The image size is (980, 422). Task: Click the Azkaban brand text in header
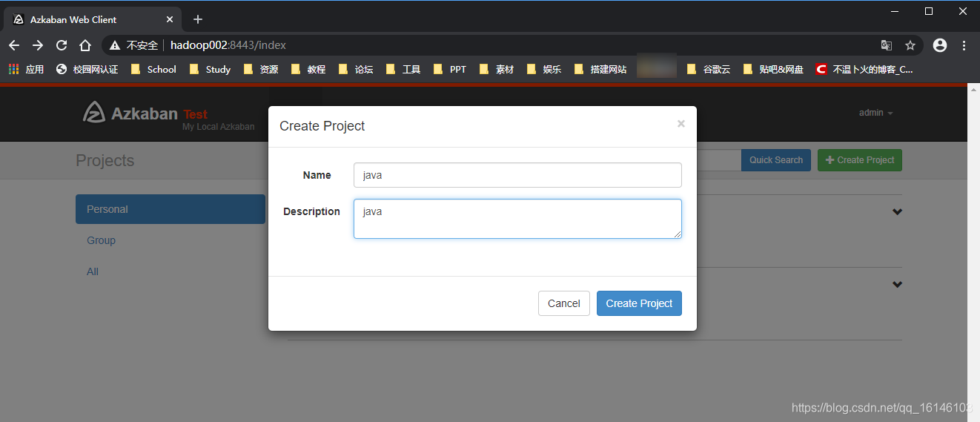(145, 113)
